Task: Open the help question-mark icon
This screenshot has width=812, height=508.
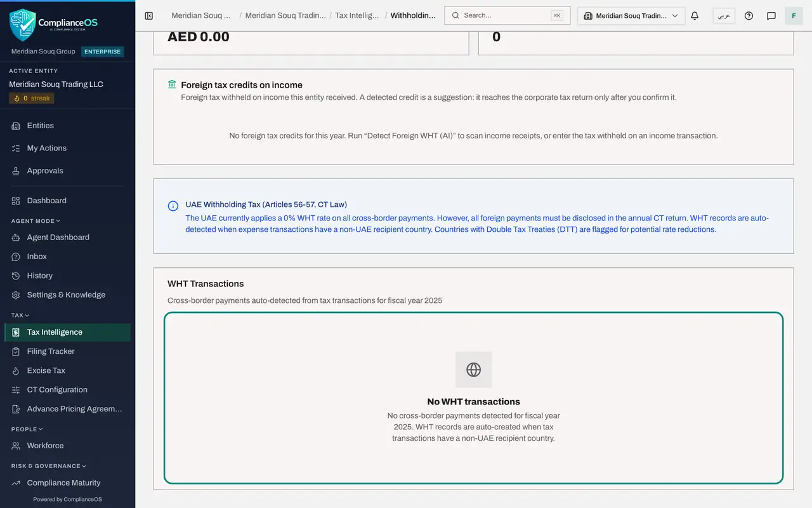Action: click(x=749, y=16)
